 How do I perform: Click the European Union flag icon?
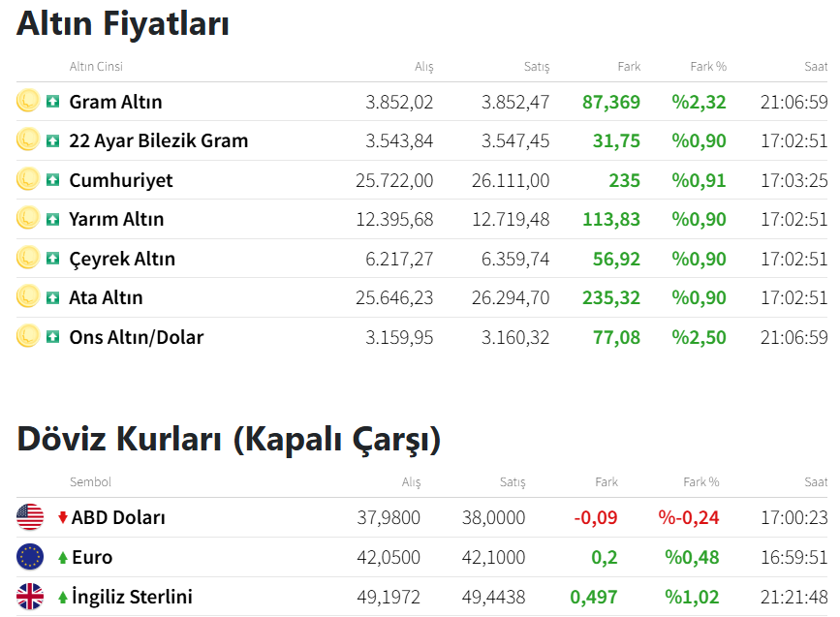tap(30, 557)
